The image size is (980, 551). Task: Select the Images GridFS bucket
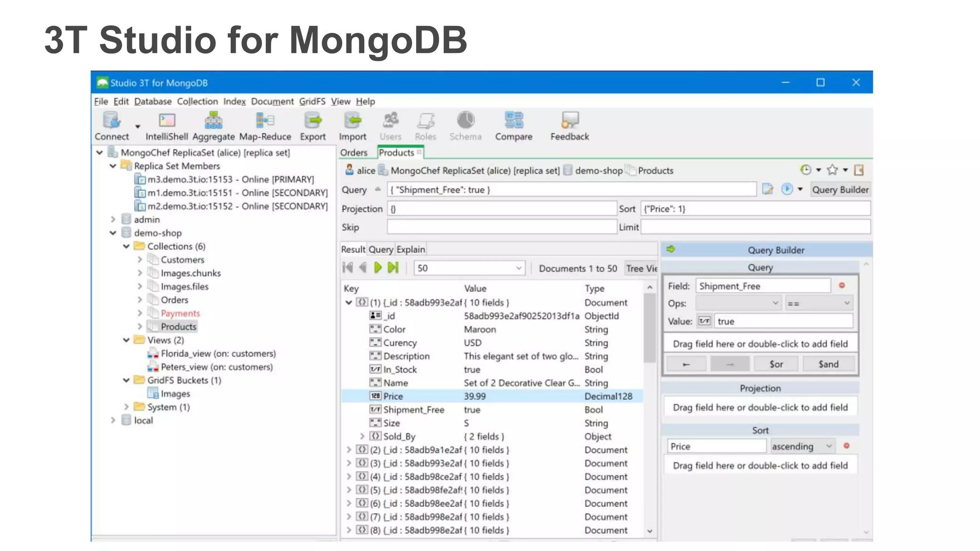tap(175, 394)
